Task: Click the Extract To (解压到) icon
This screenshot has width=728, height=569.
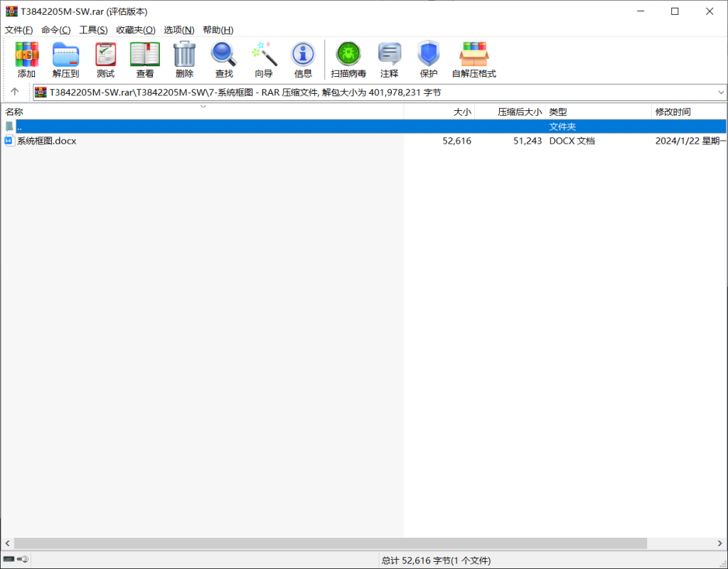Action: point(65,60)
